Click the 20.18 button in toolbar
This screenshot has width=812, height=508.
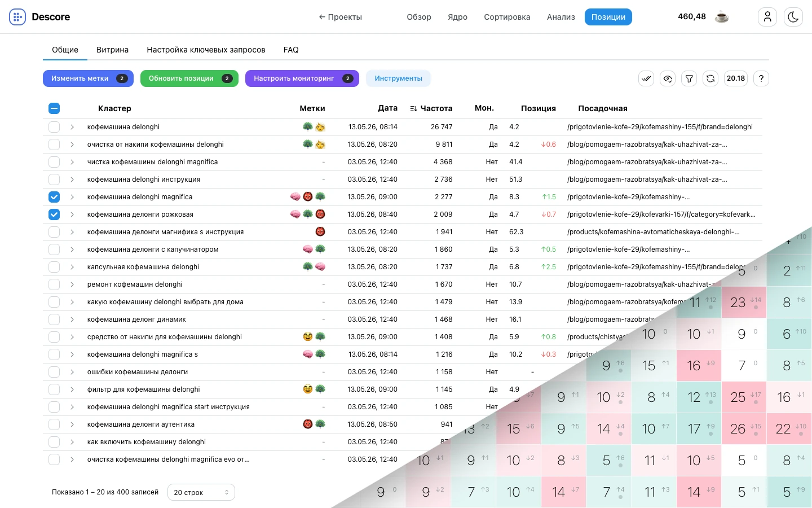(x=736, y=78)
